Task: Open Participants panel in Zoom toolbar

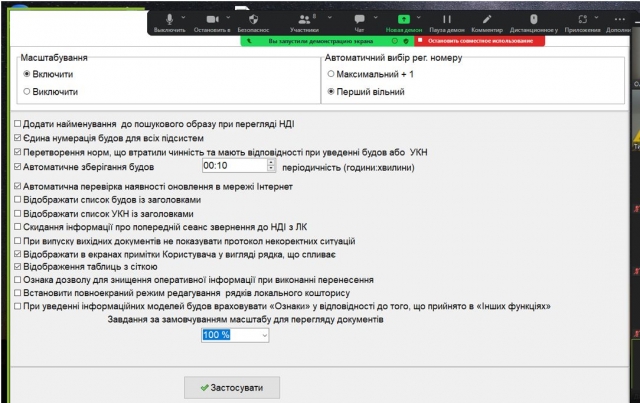Action: (x=304, y=19)
